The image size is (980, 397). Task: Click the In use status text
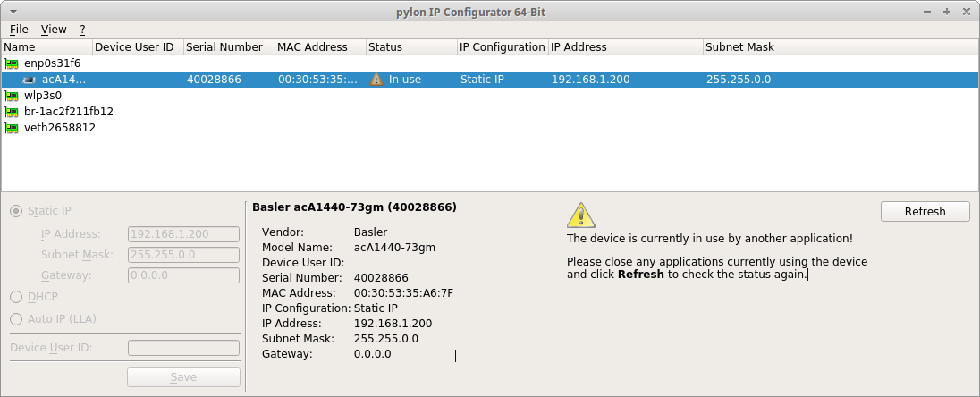coord(404,80)
